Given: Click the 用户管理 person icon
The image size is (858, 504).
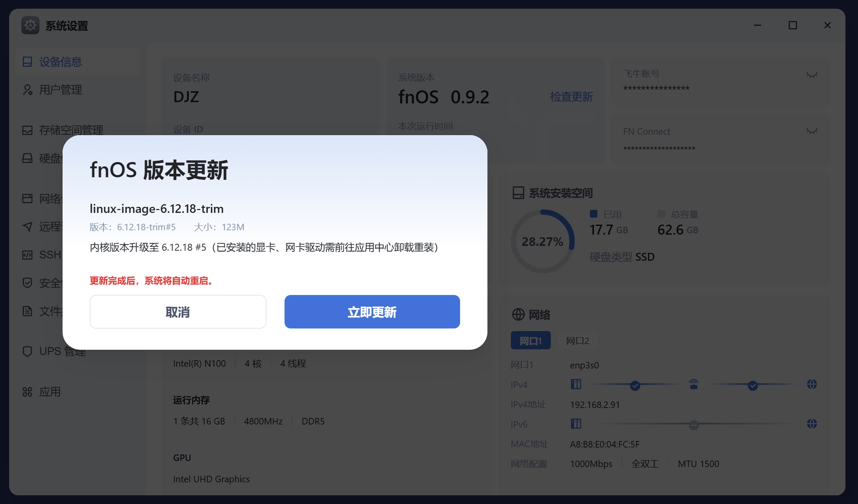Looking at the screenshot, I should (x=27, y=90).
